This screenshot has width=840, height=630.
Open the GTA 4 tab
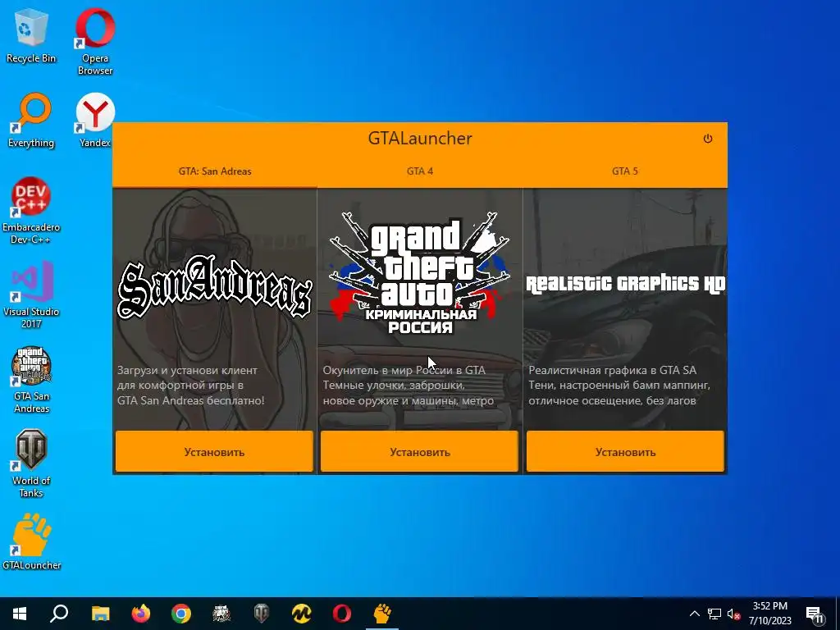coord(420,171)
